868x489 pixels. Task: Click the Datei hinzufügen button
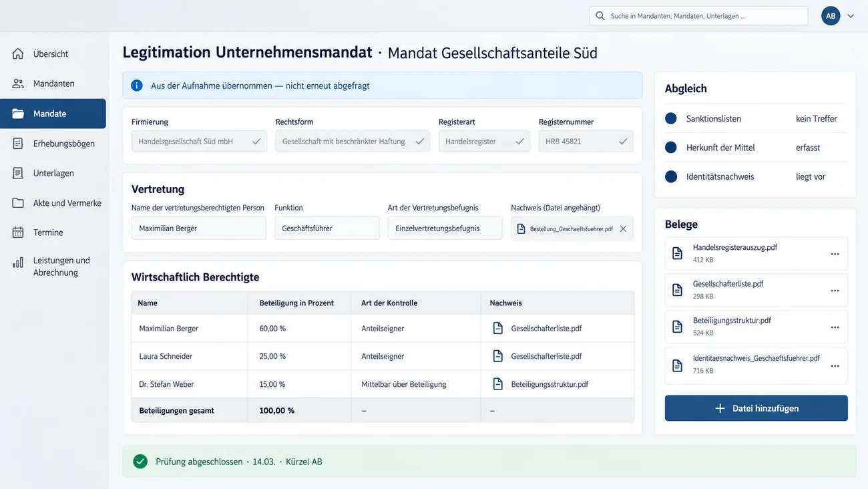pyautogui.click(x=756, y=408)
